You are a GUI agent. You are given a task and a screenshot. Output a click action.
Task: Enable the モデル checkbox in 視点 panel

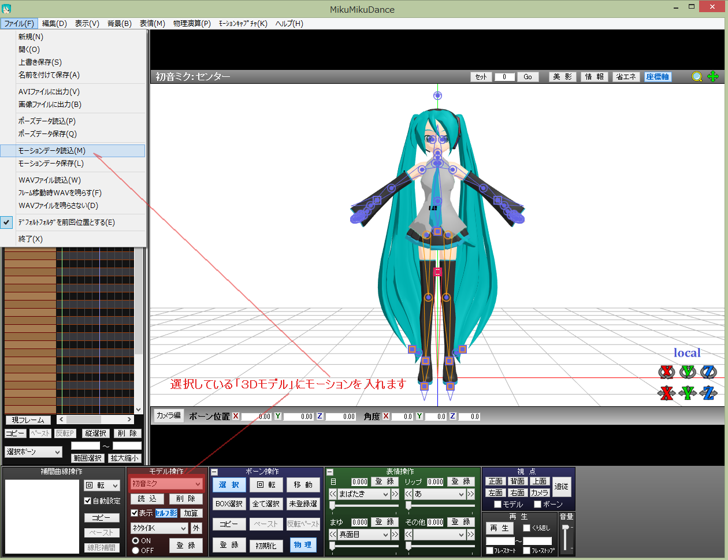[x=497, y=505]
